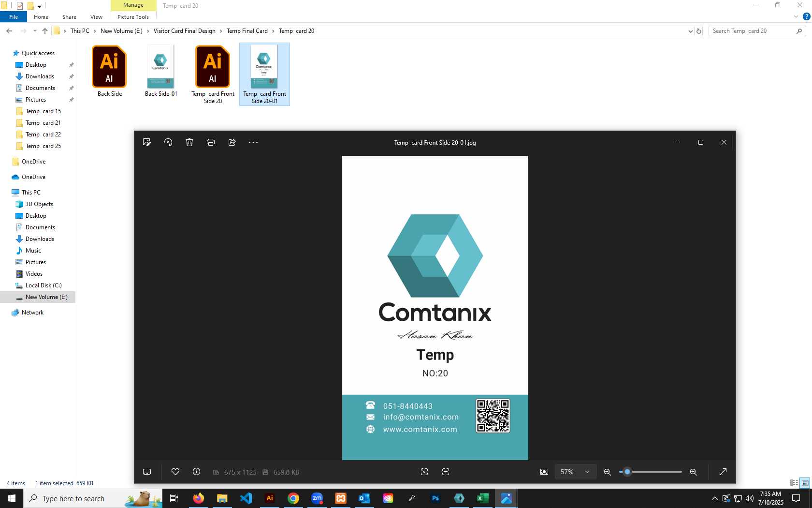This screenshot has width=812, height=508.
Task: Toggle the filmstrip view in Photos
Action: [x=147, y=472]
